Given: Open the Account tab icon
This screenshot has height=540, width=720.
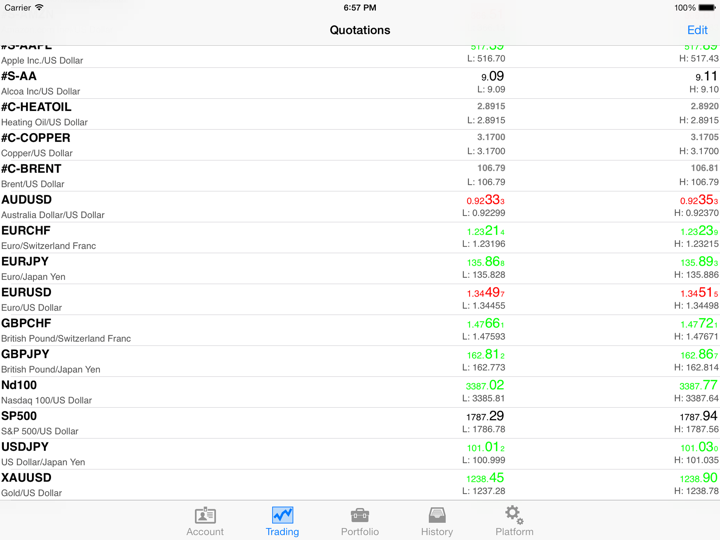Looking at the screenshot, I should point(205,516).
